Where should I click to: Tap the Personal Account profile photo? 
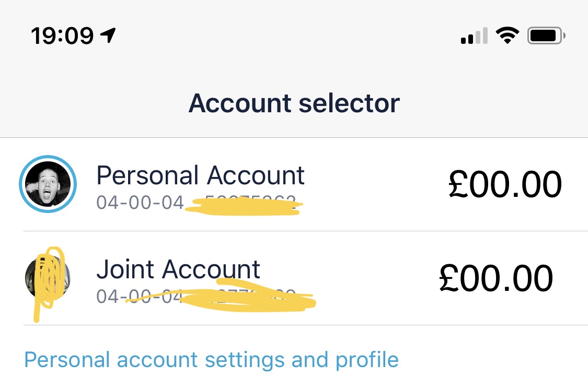point(48,184)
